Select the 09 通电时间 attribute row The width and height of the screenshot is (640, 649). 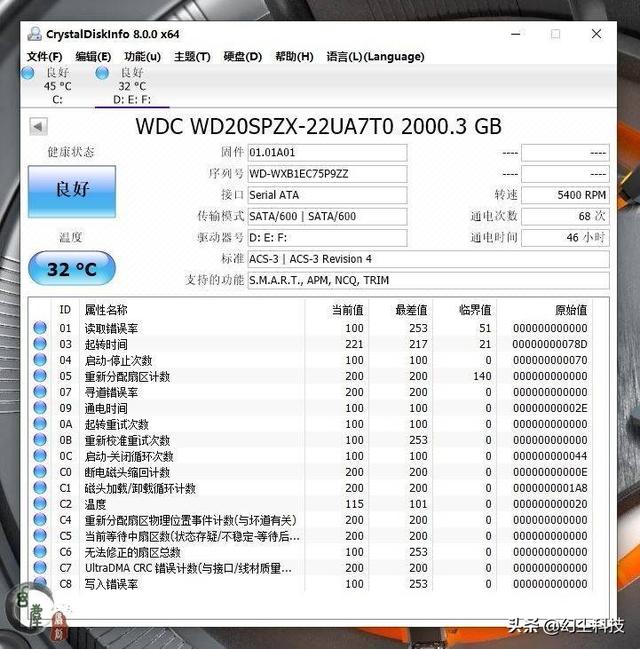(310, 408)
